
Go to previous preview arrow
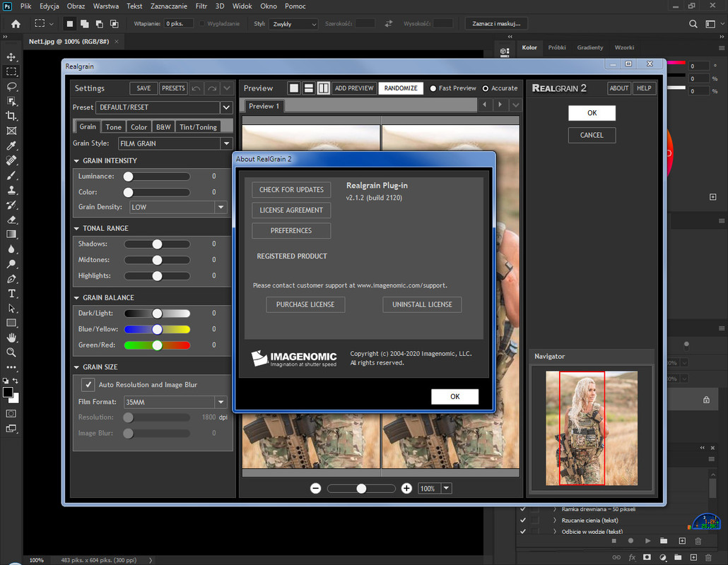(485, 105)
